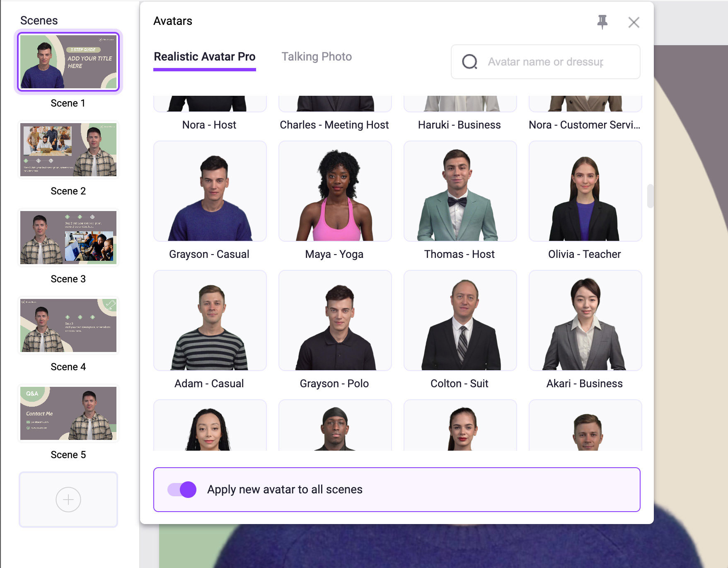This screenshot has height=568, width=728.
Task: Choose the Adam - Casual avatar
Action: (x=210, y=320)
